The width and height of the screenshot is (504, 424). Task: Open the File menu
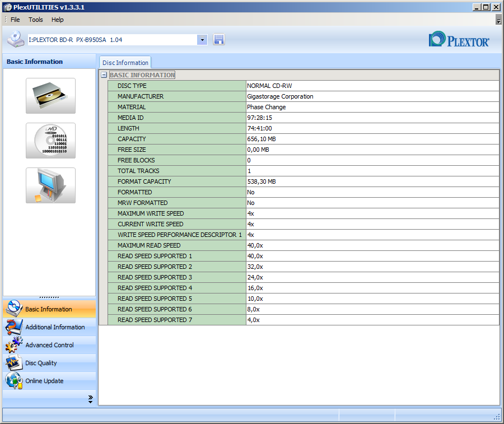pyautogui.click(x=15, y=20)
